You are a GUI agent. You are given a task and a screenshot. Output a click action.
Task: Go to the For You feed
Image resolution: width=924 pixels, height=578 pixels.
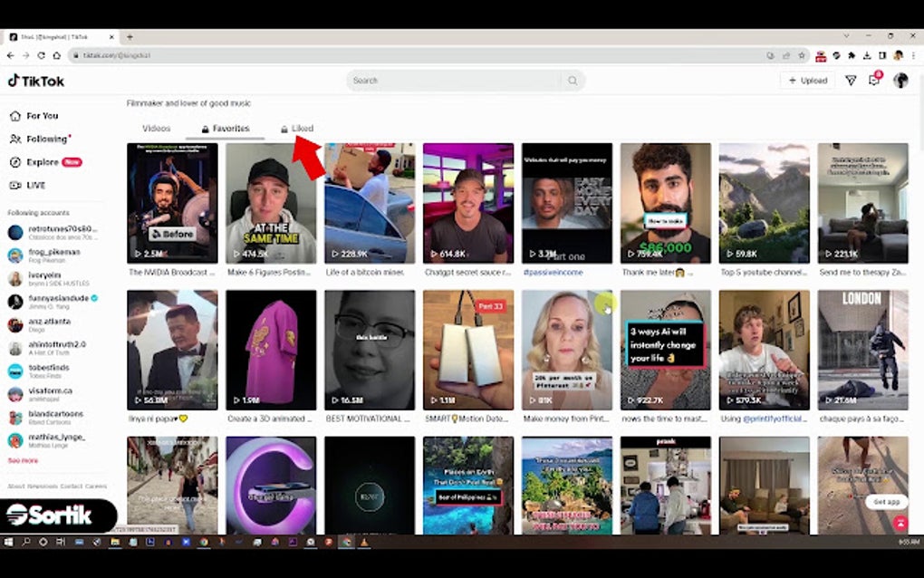(34, 116)
